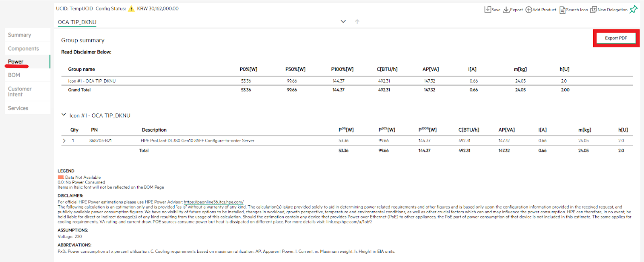The height and width of the screenshot is (262, 644).
Task: Click the Qty column header
Action: [74, 130]
